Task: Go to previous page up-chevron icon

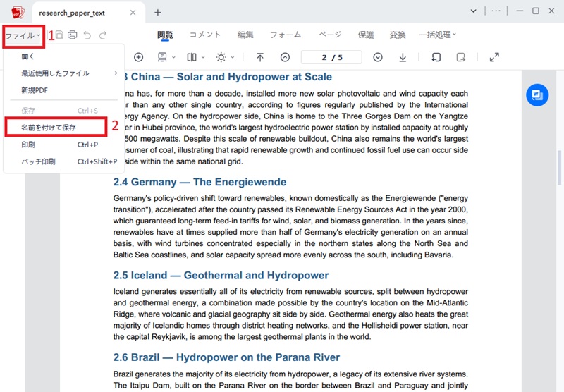Action: tap(285, 57)
